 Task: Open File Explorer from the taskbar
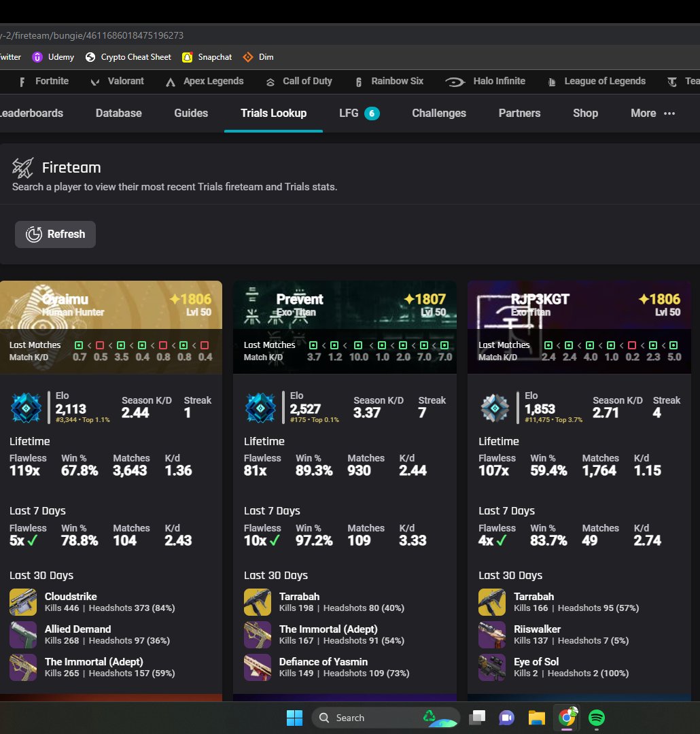(x=537, y=718)
